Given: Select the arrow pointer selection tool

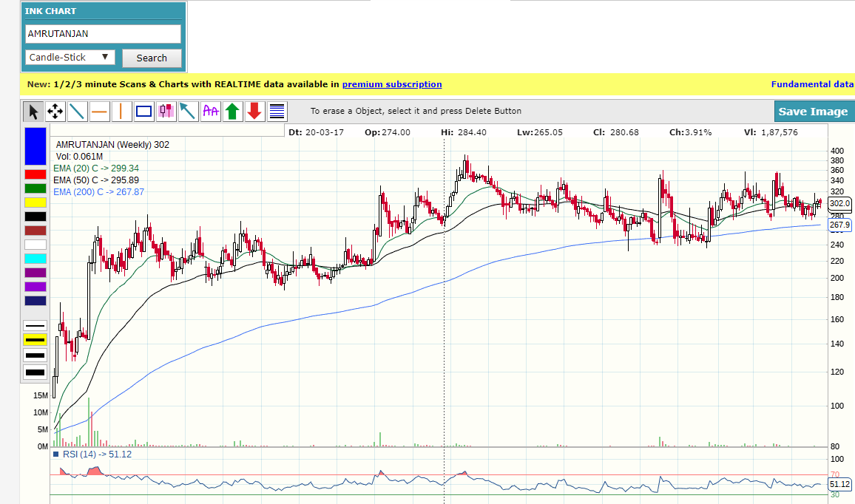Looking at the screenshot, I should tap(33, 112).
